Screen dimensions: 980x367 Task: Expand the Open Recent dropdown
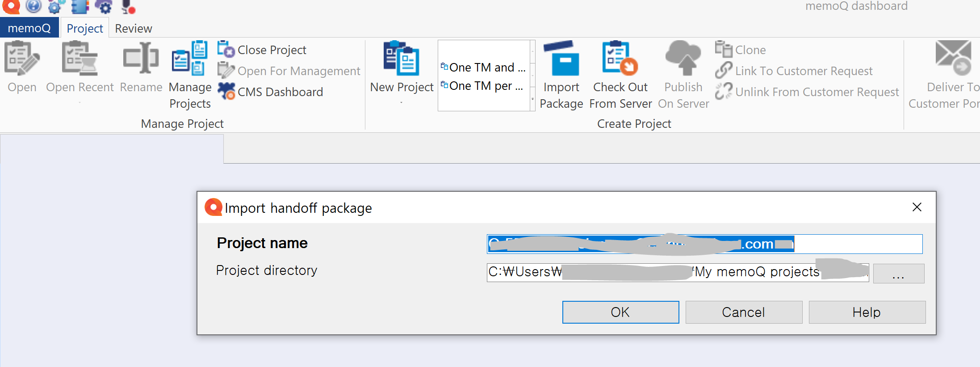tap(80, 102)
